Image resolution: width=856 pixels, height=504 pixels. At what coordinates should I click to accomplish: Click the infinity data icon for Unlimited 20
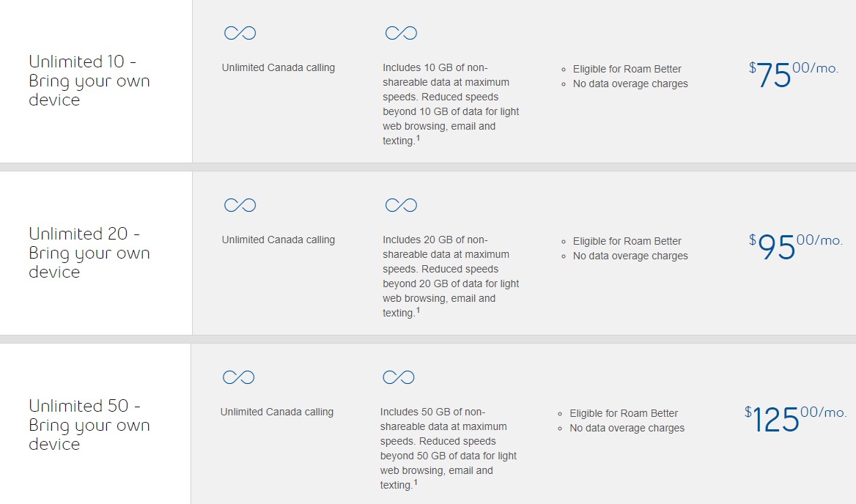coord(402,205)
